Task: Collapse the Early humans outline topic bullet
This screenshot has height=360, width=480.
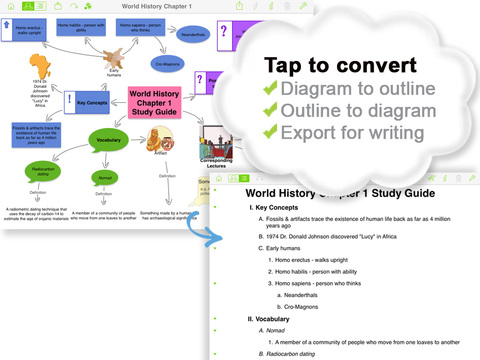Action: coord(215,248)
